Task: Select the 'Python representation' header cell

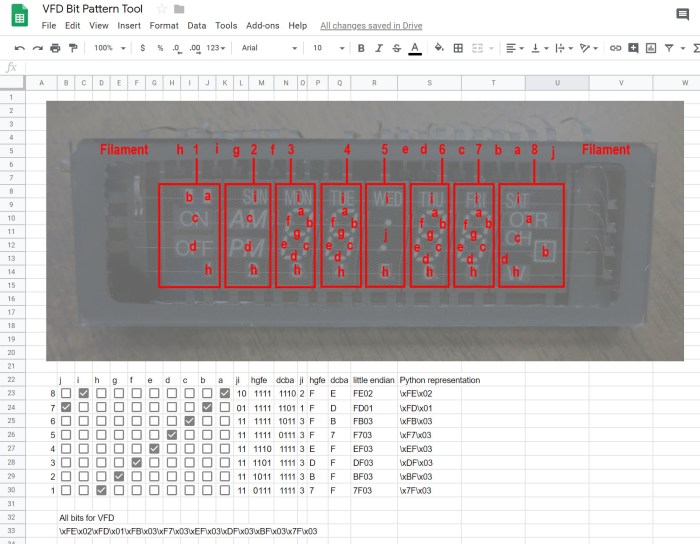Action: (440, 380)
